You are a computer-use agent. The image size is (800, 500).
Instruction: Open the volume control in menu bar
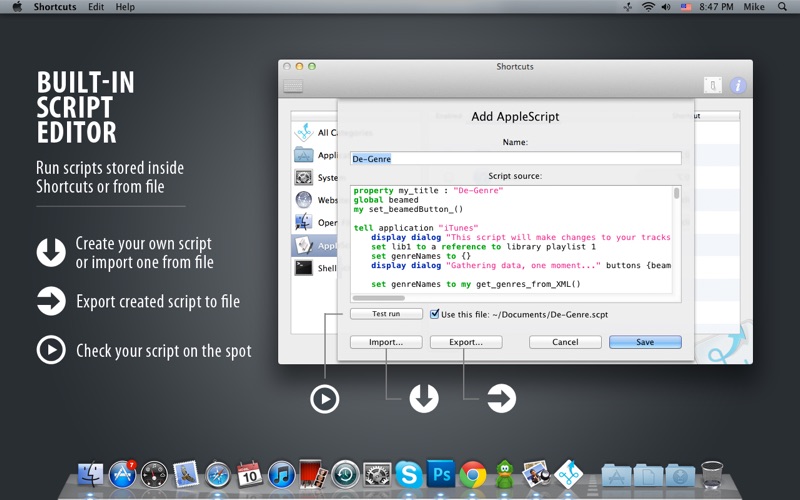click(666, 7)
